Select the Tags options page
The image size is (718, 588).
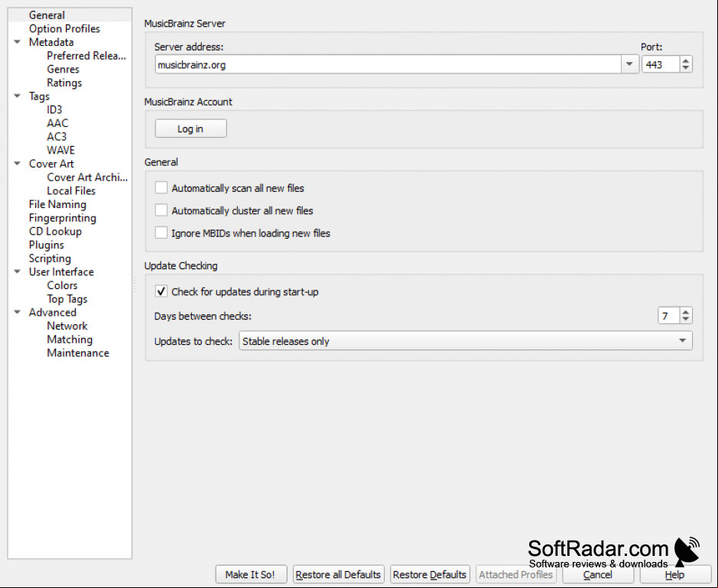[39, 96]
